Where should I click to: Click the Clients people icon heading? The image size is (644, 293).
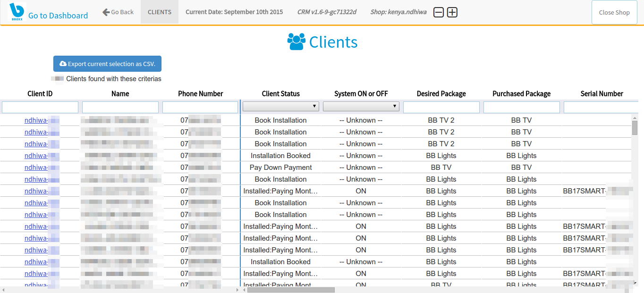[x=297, y=42]
